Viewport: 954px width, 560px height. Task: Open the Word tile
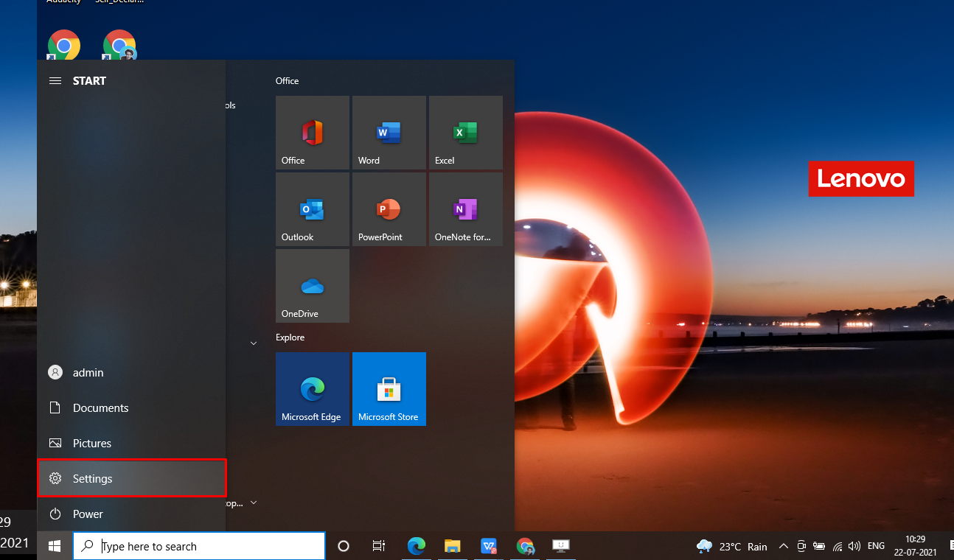tap(389, 133)
